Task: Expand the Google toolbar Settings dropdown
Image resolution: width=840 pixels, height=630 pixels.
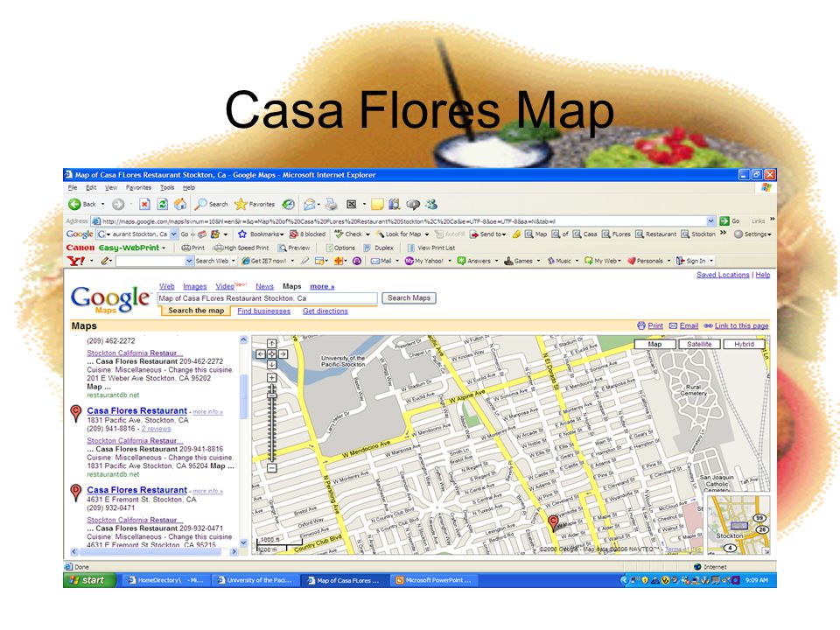Action: click(769, 234)
